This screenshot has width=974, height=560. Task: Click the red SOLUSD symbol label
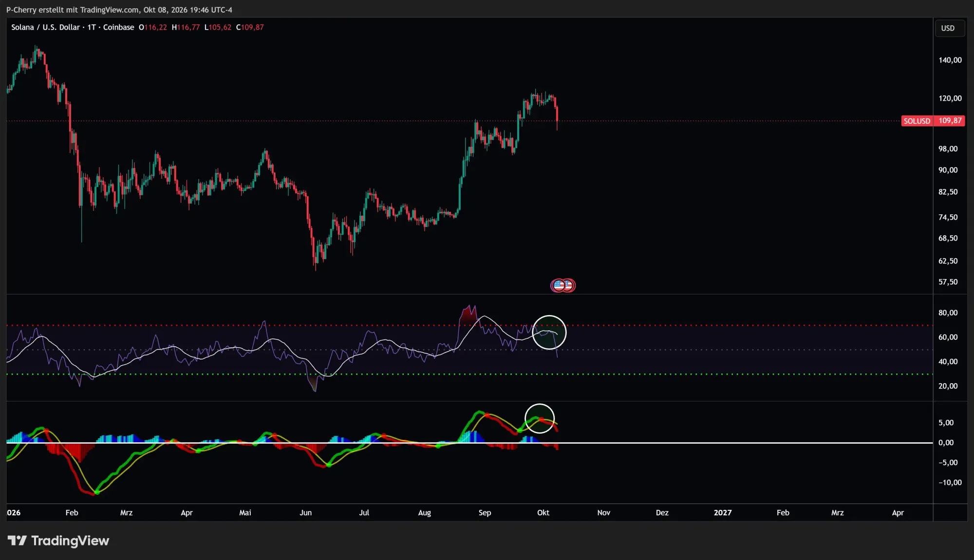click(917, 121)
